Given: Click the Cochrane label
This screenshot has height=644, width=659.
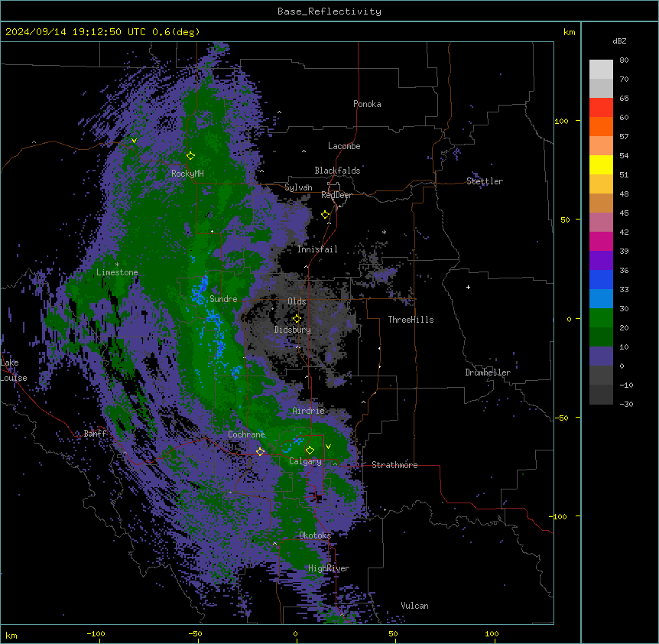Looking at the screenshot, I should tap(246, 434).
